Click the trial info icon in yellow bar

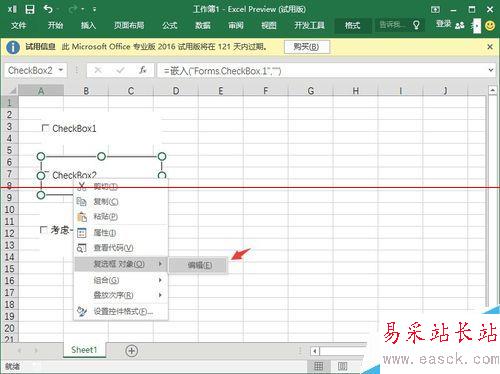(13, 47)
